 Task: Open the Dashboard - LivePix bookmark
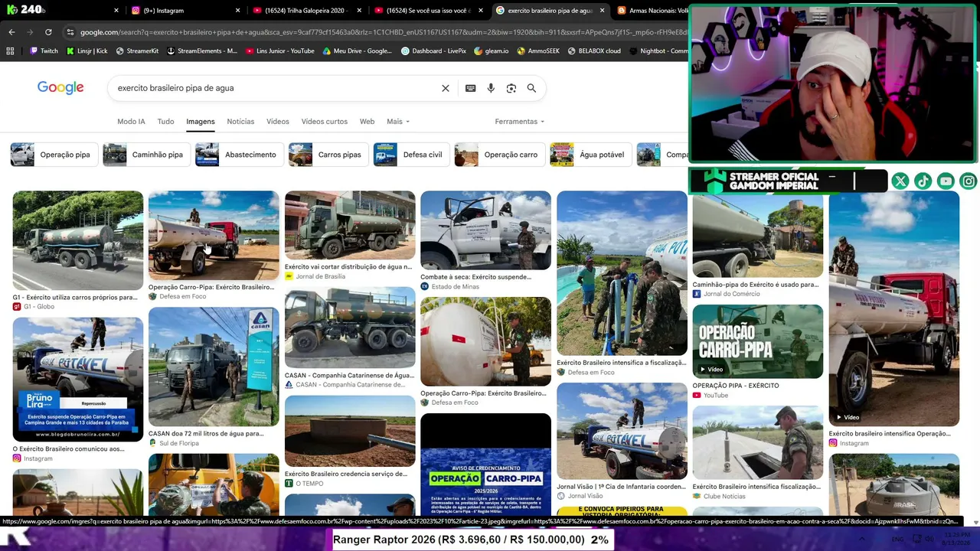click(x=433, y=51)
